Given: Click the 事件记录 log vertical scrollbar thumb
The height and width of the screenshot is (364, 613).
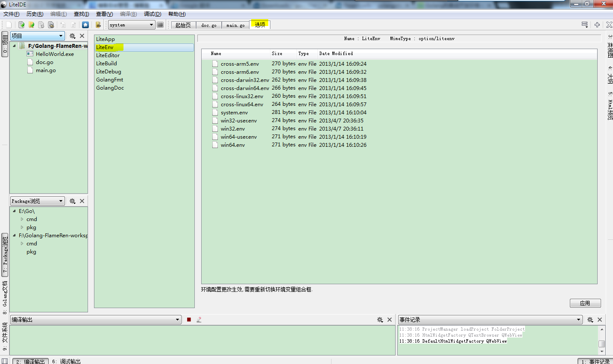Looking at the screenshot, I should [602, 344].
